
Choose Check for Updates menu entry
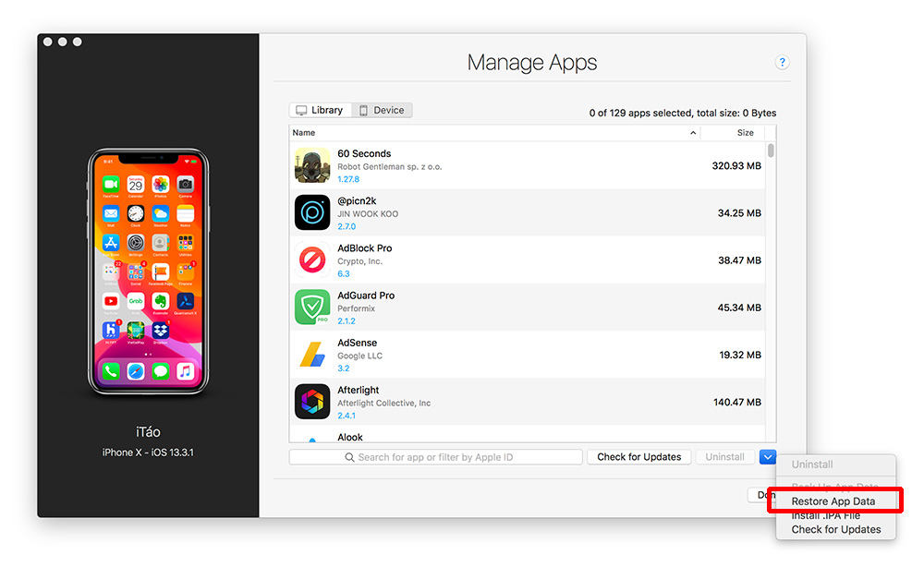836,529
